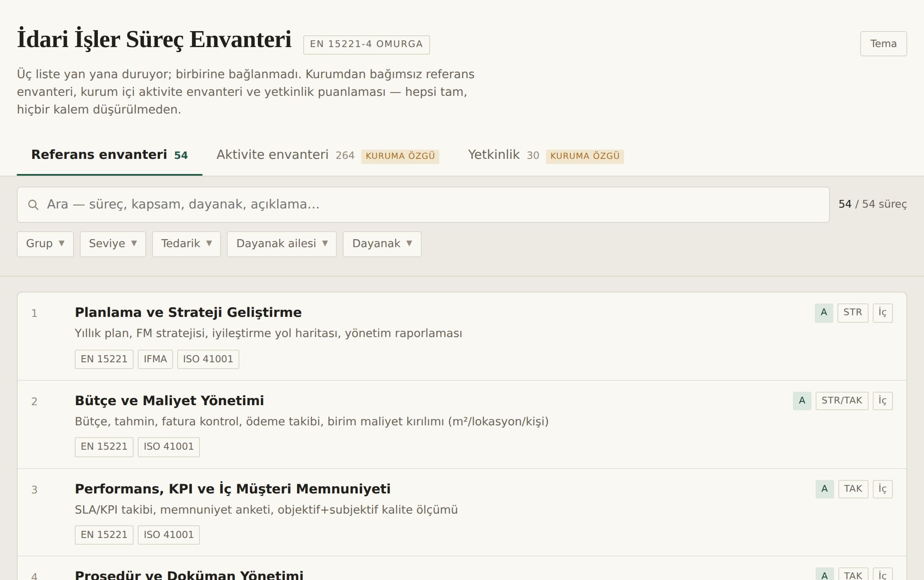The height and width of the screenshot is (580, 924).
Task: Click the Bütçe row description text
Action: click(312, 422)
